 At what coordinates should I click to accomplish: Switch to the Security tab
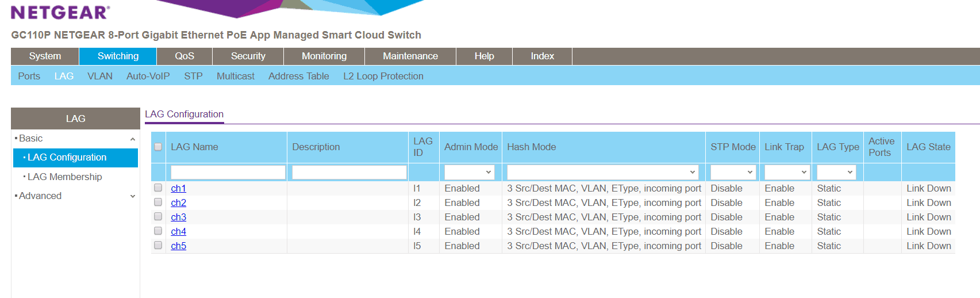248,56
